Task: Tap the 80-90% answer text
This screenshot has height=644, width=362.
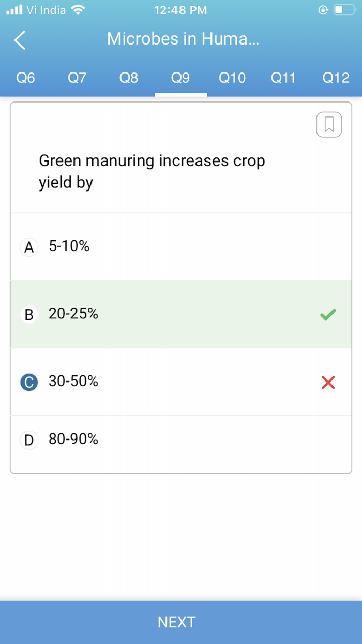Action: [73, 440]
